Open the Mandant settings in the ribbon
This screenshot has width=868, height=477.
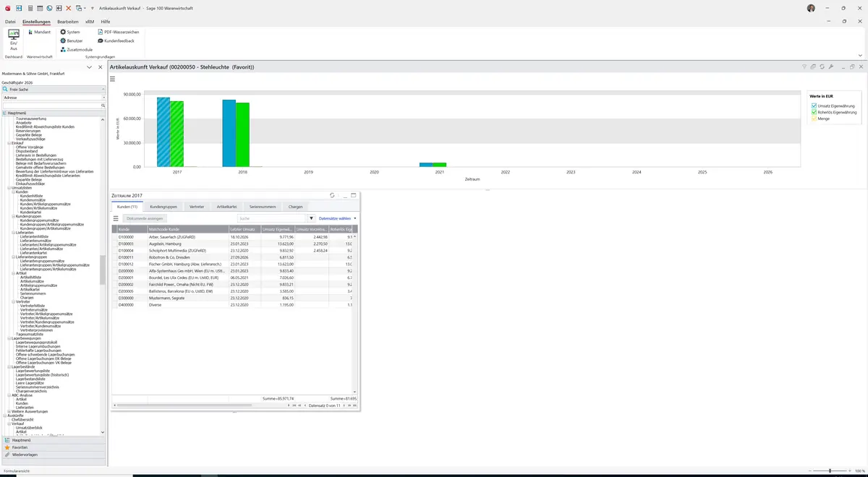tap(39, 32)
